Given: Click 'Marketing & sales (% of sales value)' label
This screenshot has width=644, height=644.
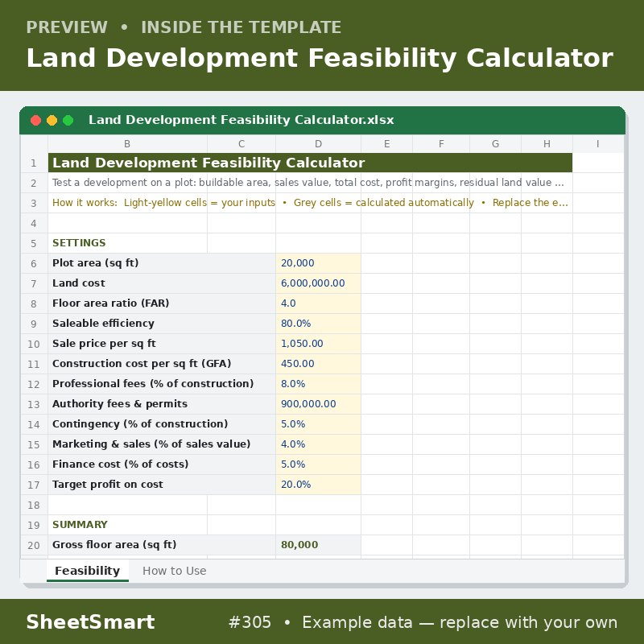Looking at the screenshot, I should coord(151,444).
